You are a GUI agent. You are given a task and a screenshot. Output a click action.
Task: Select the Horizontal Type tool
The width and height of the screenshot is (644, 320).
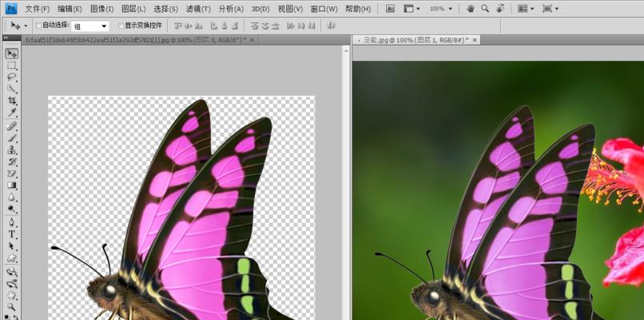(12, 234)
